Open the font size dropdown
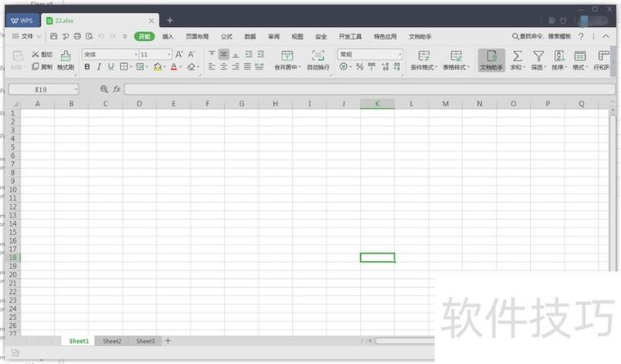Image resolution: width=621 pixels, height=364 pixels. 169,54
